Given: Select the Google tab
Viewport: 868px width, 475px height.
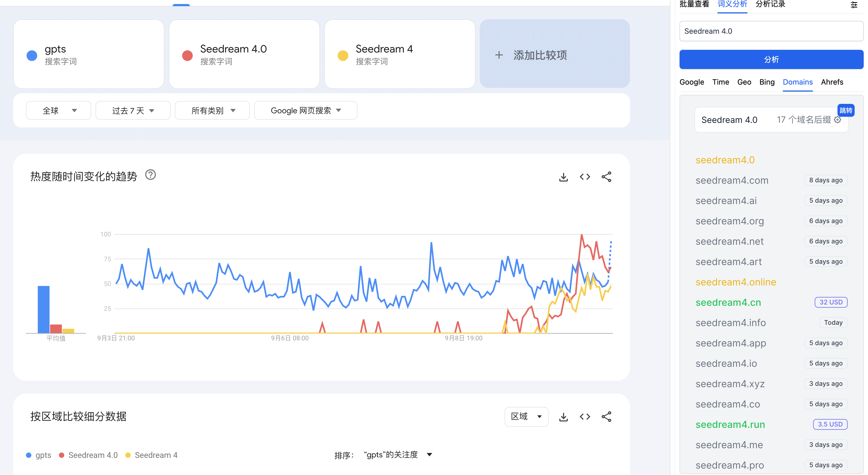Looking at the screenshot, I should tap(692, 82).
